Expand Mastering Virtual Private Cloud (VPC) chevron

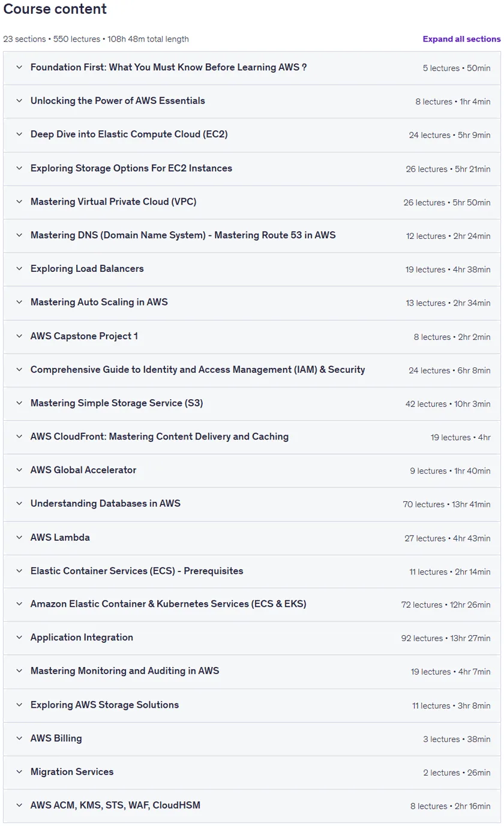(19, 202)
